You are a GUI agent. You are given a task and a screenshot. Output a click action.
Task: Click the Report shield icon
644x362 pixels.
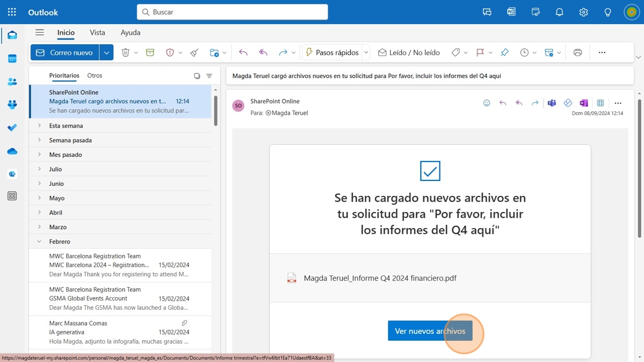pyautogui.click(x=170, y=52)
